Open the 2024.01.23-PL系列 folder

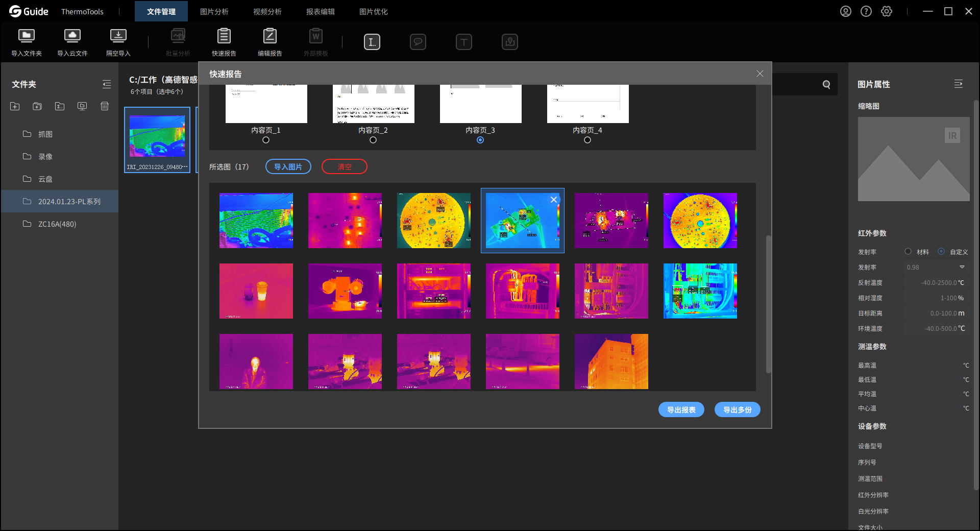click(x=59, y=202)
